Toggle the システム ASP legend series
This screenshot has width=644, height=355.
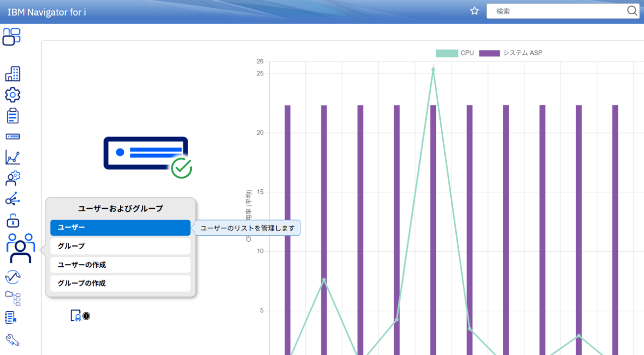(511, 53)
